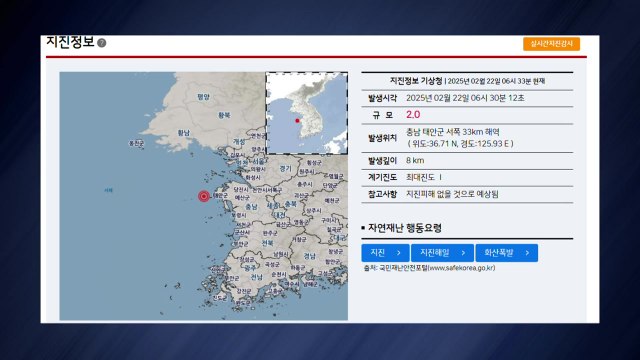Screen dimensions: 640x360
Task: Open the 실시간지진감시 button
Action: coord(551,44)
